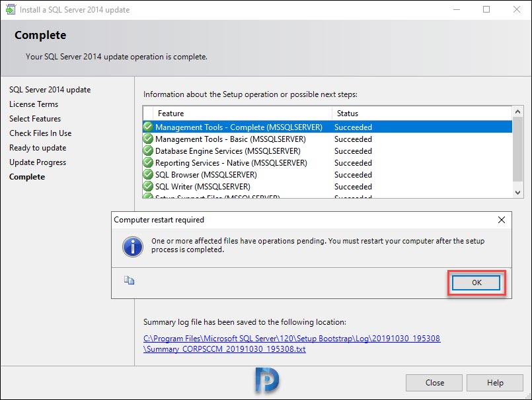Minimize the SQL Server update window
The height and width of the screenshot is (400, 532).
[457, 9]
